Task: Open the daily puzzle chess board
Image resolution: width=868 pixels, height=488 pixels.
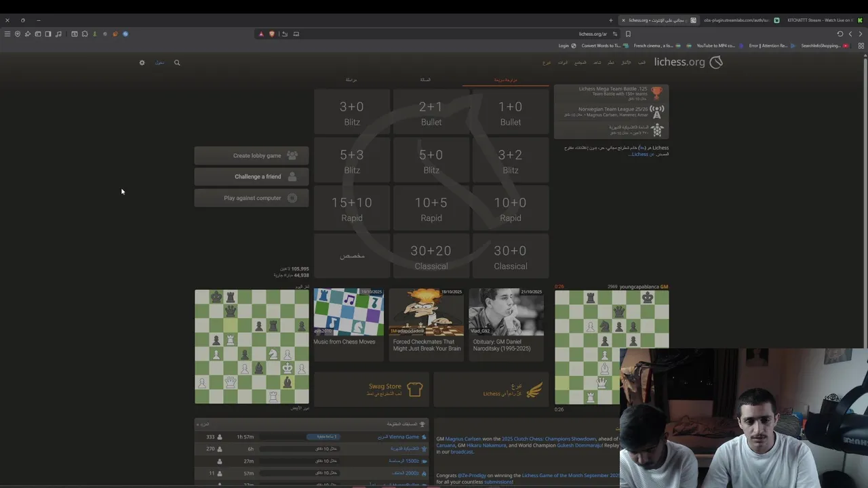Action: coord(252,347)
